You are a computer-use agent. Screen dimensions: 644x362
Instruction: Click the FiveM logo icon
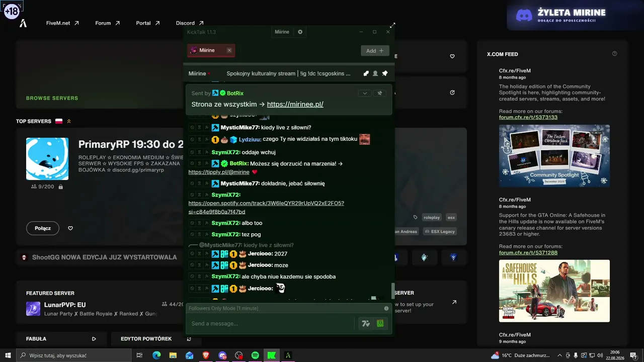point(23,23)
